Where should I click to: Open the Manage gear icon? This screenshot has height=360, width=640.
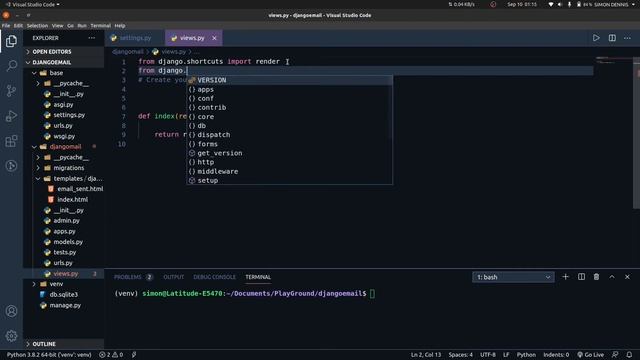point(11,336)
